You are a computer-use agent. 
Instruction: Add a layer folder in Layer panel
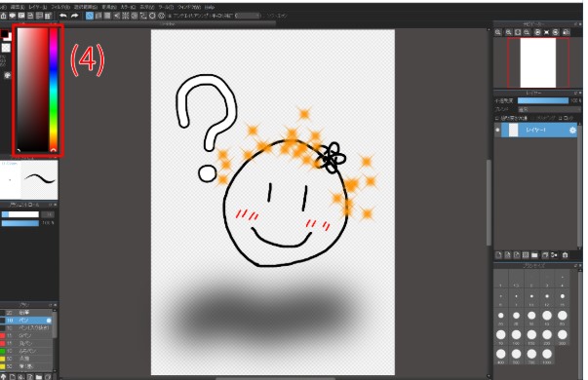coord(534,255)
